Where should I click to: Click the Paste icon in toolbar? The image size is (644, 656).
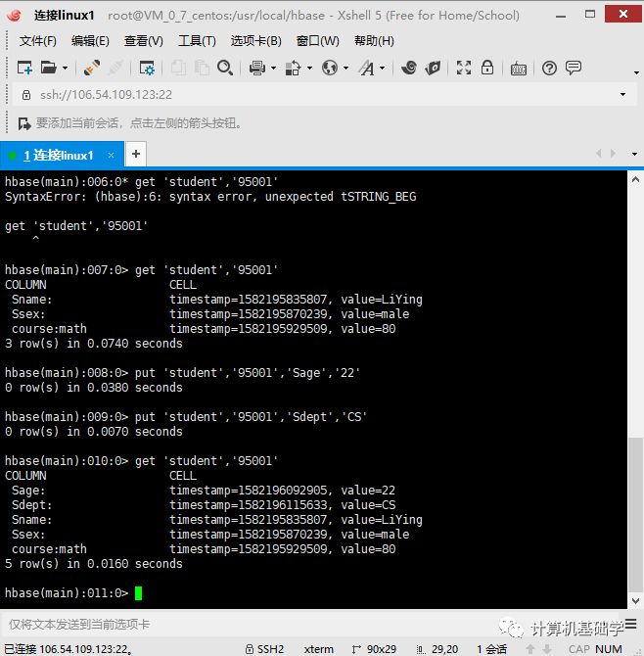pos(202,68)
